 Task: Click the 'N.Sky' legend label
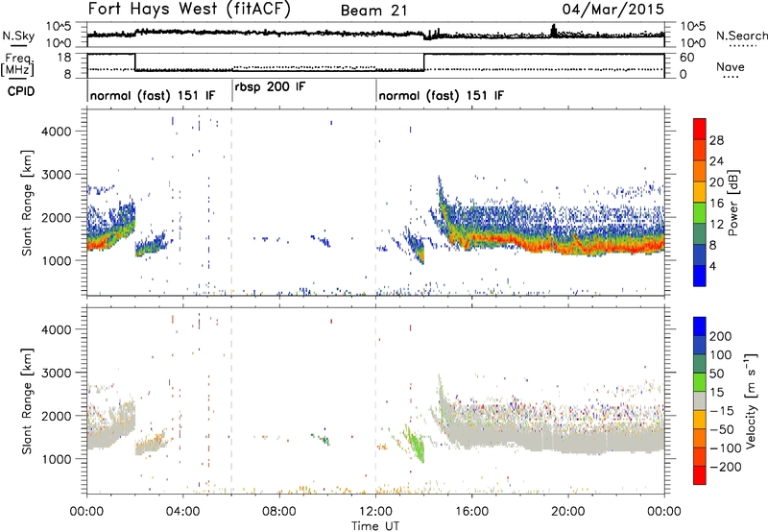(x=18, y=36)
